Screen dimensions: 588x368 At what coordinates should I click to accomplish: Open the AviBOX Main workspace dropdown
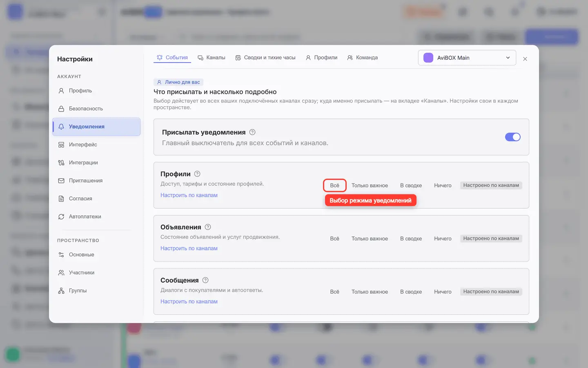[467, 58]
